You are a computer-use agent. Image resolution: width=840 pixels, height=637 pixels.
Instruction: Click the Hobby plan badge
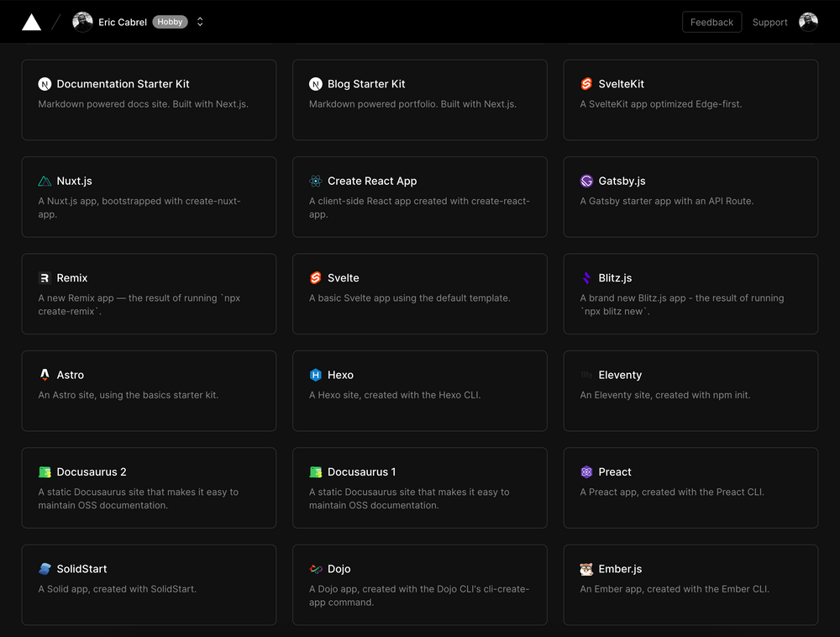170,22
